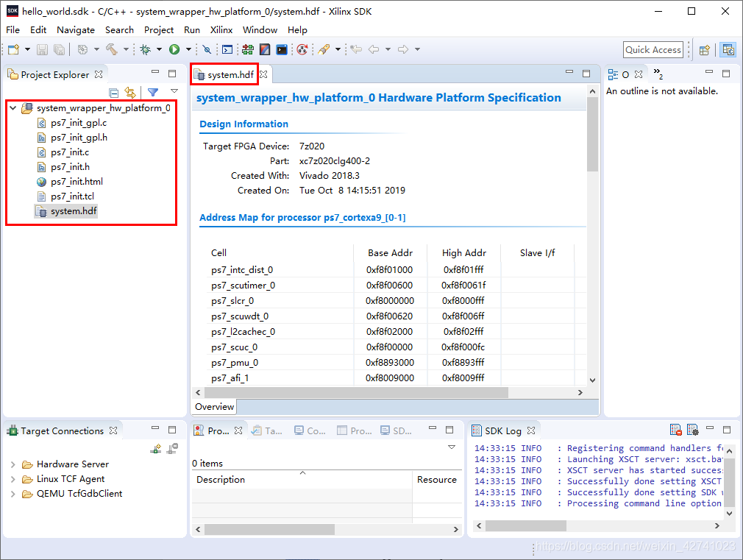Expand the Hardware Server node

(13, 464)
